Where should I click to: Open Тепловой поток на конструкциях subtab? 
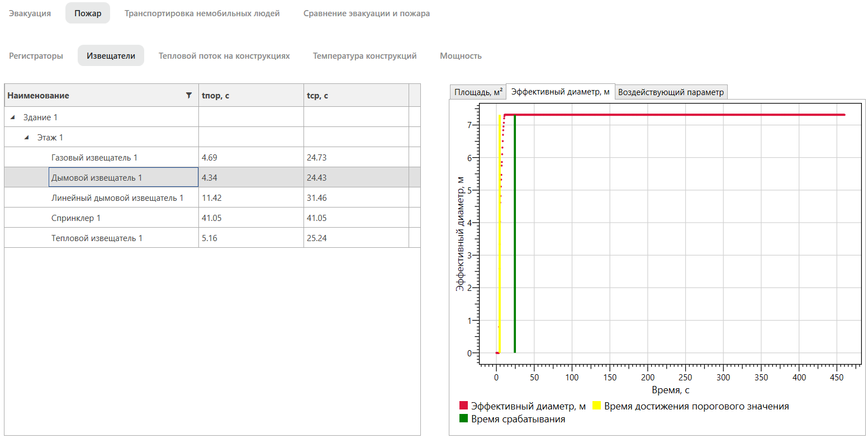tap(224, 56)
